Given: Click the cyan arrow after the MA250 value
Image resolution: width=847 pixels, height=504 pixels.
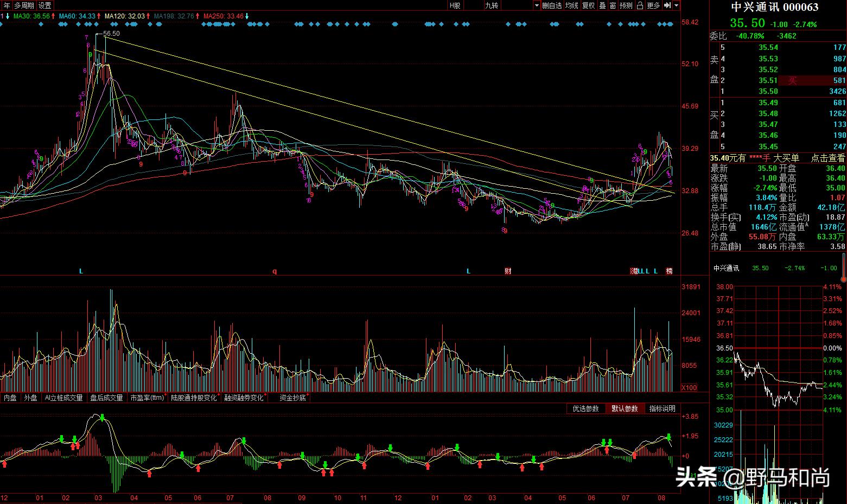Looking at the screenshot, I should click(x=247, y=16).
